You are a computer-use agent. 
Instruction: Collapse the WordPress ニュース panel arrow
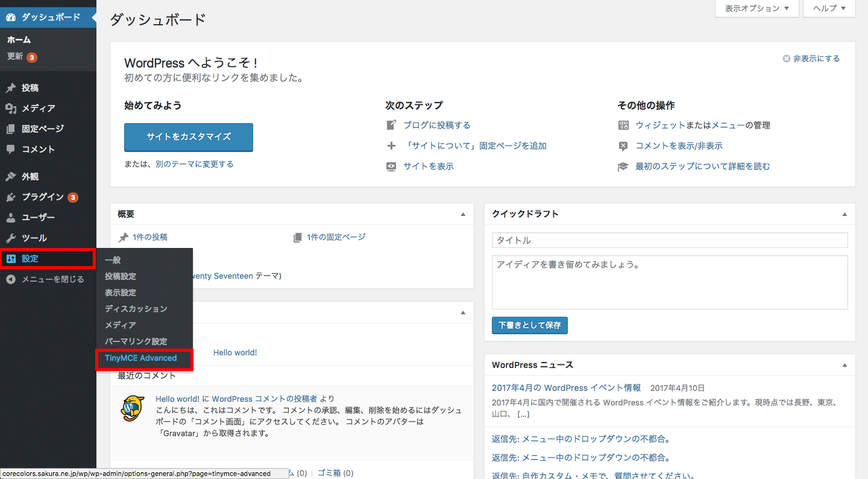[844, 365]
